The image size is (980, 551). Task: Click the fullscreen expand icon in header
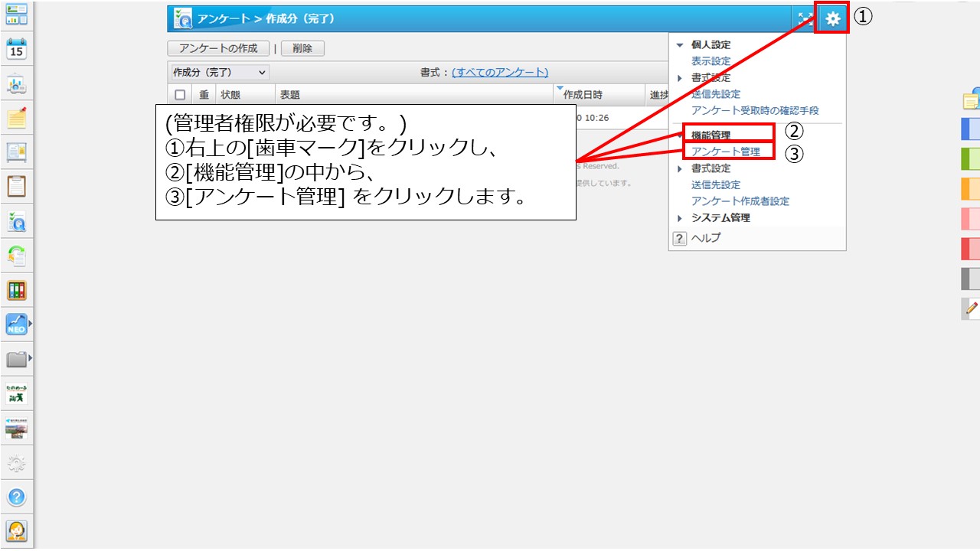click(804, 19)
